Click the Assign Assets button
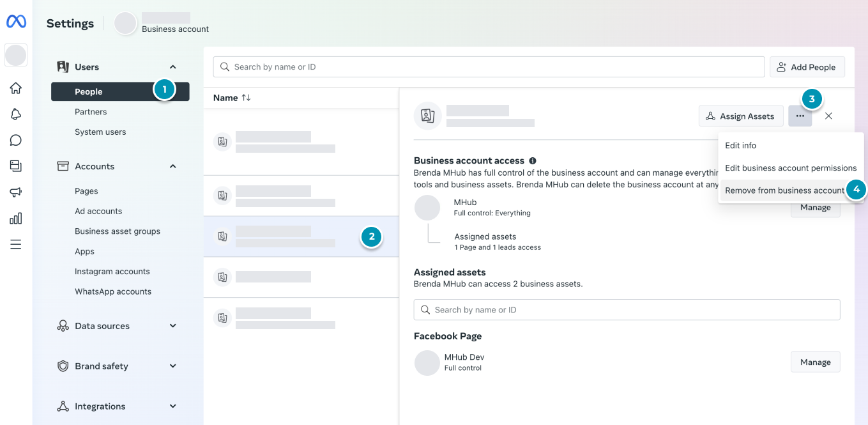The height and width of the screenshot is (425, 868). [x=741, y=116]
